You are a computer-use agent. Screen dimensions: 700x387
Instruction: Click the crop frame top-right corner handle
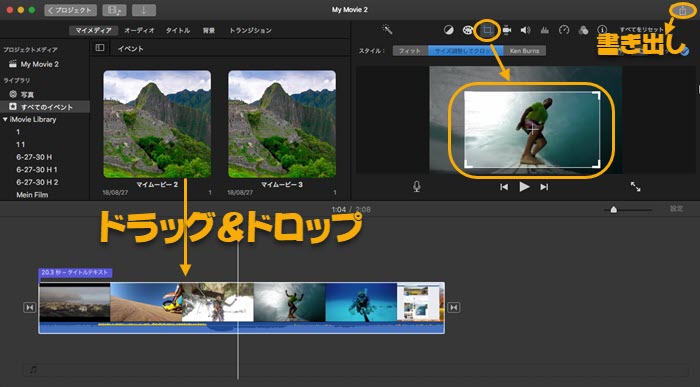[596, 96]
